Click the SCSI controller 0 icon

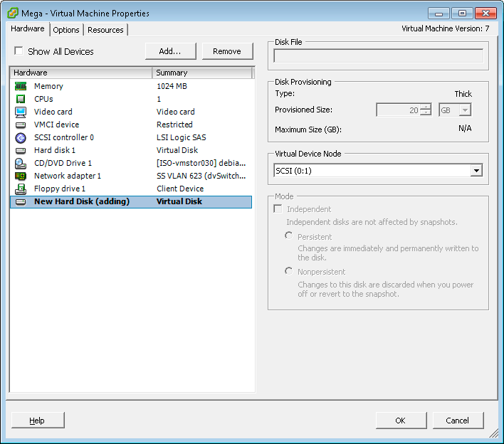tap(21, 137)
